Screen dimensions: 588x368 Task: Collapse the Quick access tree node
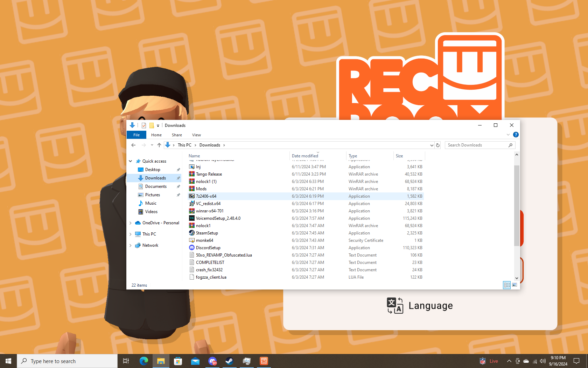(131, 161)
